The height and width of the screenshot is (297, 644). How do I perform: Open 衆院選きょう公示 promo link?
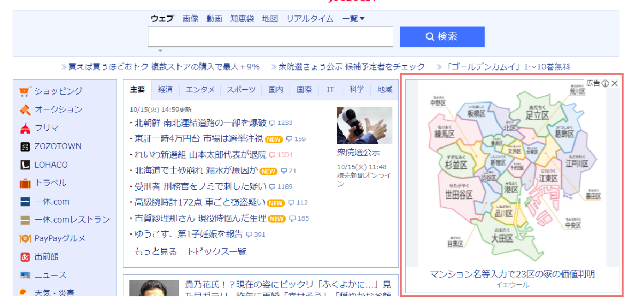352,67
